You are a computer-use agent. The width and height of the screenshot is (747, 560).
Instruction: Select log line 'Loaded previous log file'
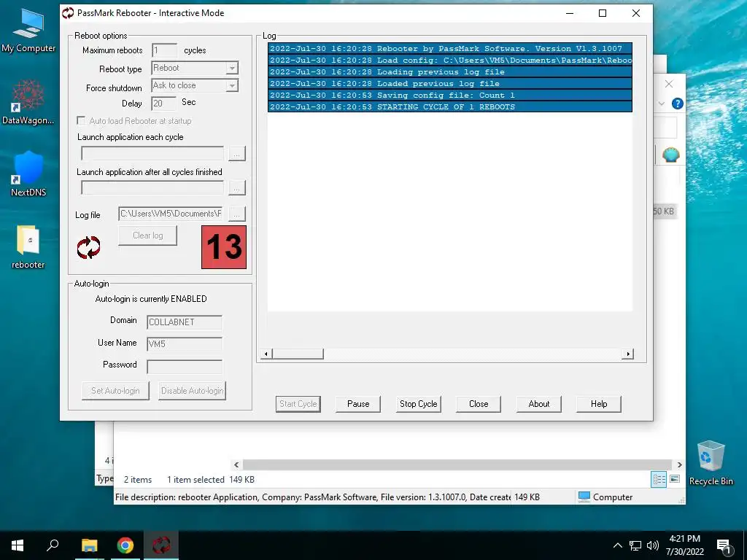pos(449,83)
